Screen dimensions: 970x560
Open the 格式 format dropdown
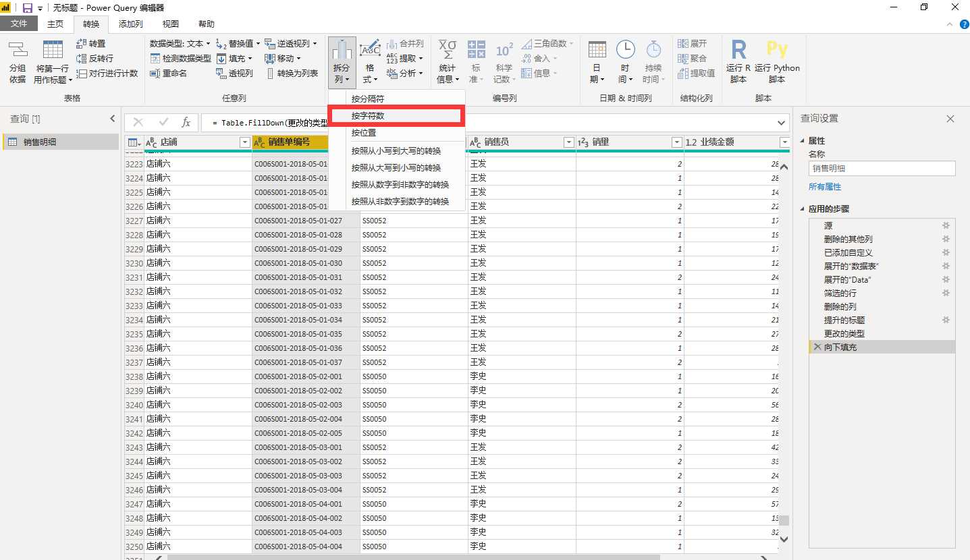[370, 62]
